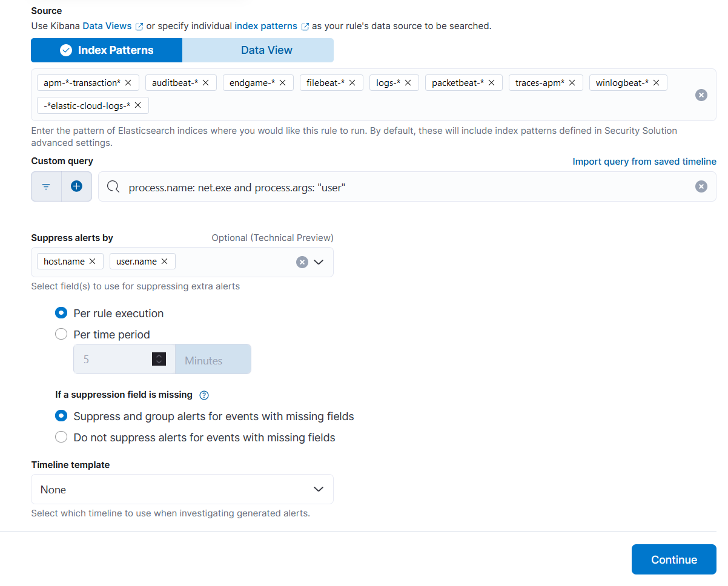
Task: Select the Per time period option
Action: point(61,334)
